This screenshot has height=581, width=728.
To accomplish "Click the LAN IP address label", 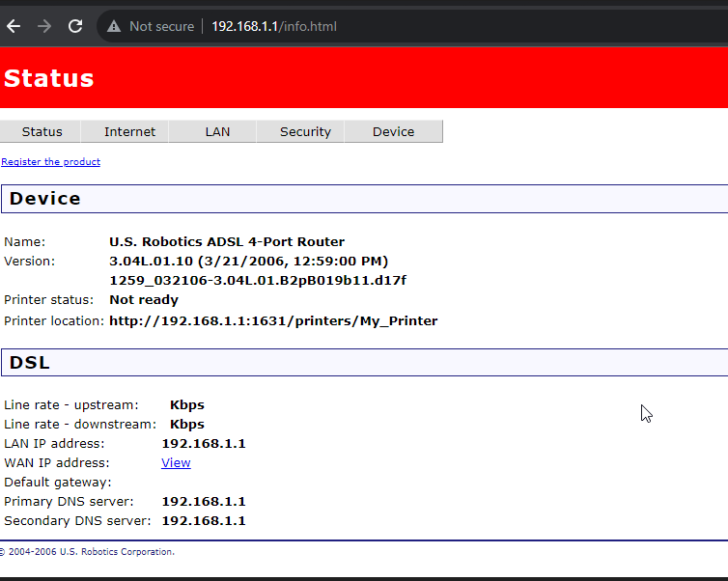I will point(54,444).
